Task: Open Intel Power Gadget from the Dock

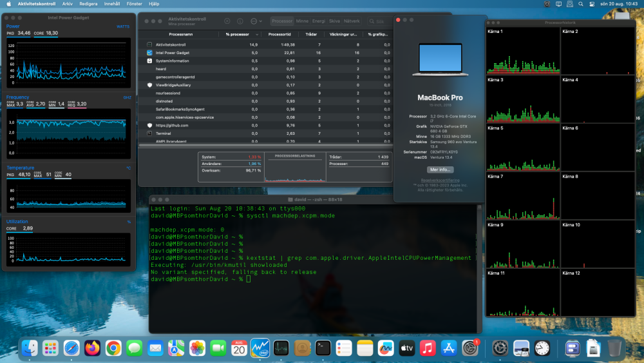Action: 260,349
